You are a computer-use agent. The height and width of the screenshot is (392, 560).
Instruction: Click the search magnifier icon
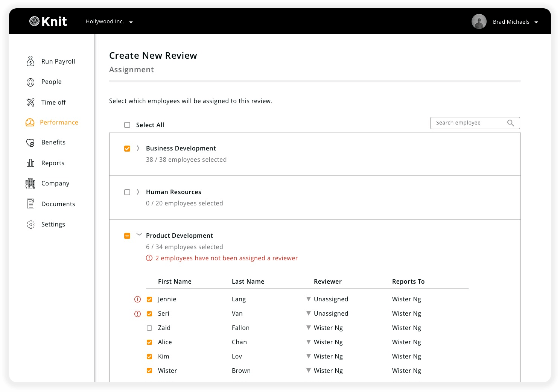point(511,123)
